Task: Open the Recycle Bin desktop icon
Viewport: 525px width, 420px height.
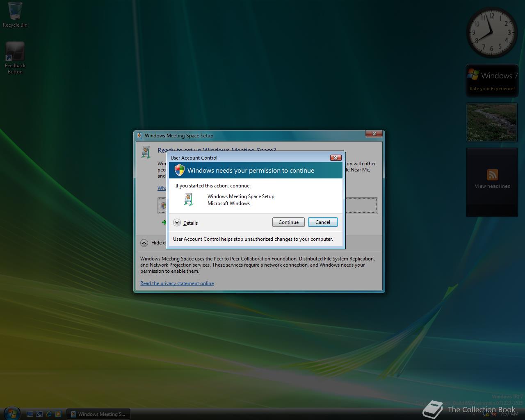Action: pos(15,15)
